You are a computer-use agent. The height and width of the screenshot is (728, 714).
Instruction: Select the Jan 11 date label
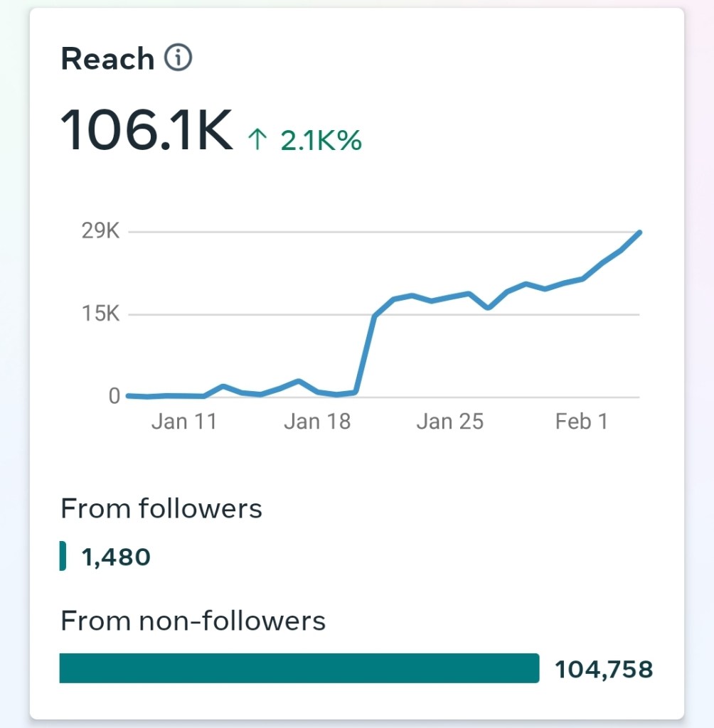[x=183, y=422]
